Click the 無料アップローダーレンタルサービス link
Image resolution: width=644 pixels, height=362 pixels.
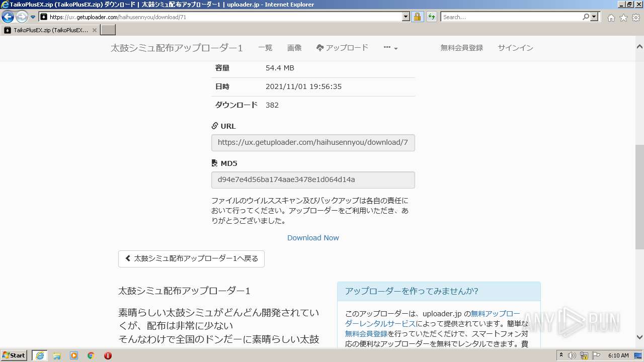click(432, 319)
